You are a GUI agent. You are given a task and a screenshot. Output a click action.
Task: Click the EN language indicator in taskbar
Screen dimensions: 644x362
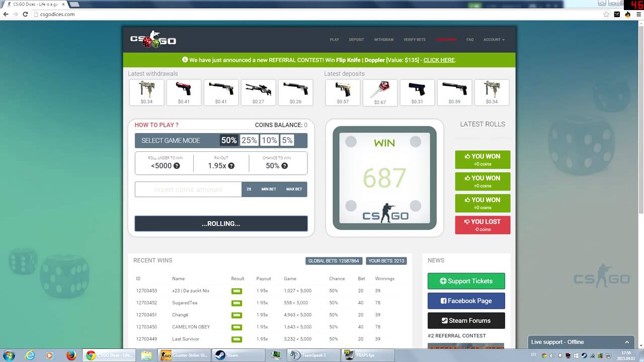[x=533, y=355]
